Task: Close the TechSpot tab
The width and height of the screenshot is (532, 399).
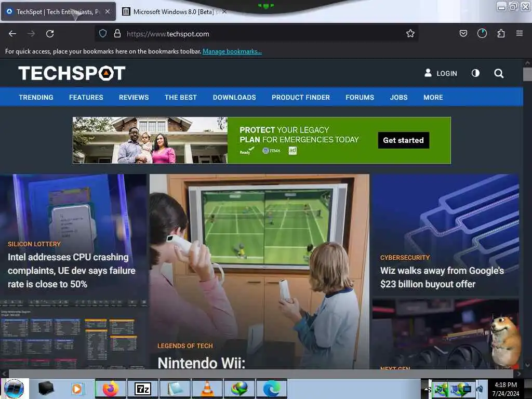Action: tap(108, 11)
